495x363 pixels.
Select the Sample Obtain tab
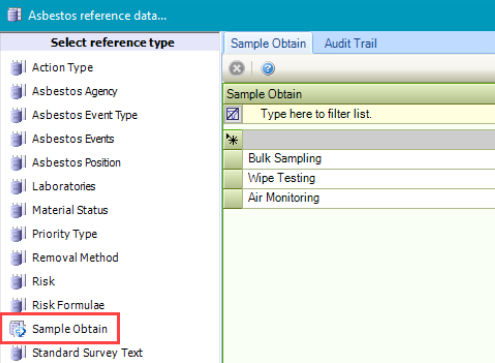pos(268,43)
